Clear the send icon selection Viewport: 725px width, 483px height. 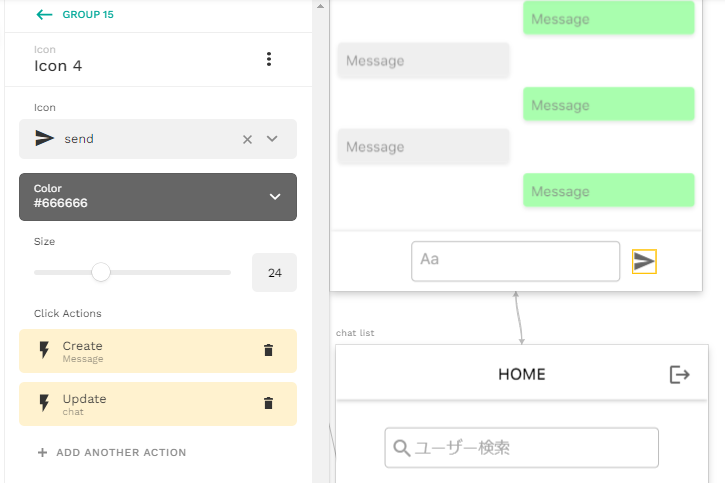click(247, 139)
